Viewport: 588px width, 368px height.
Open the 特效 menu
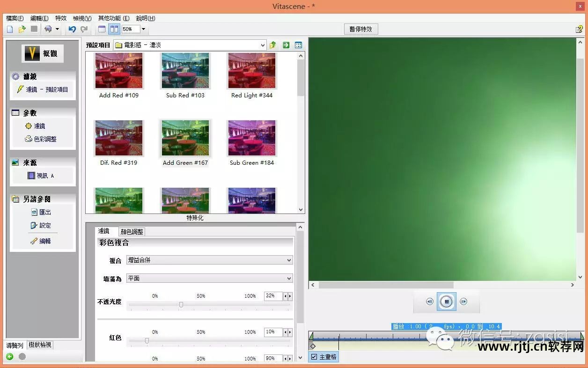click(x=61, y=18)
